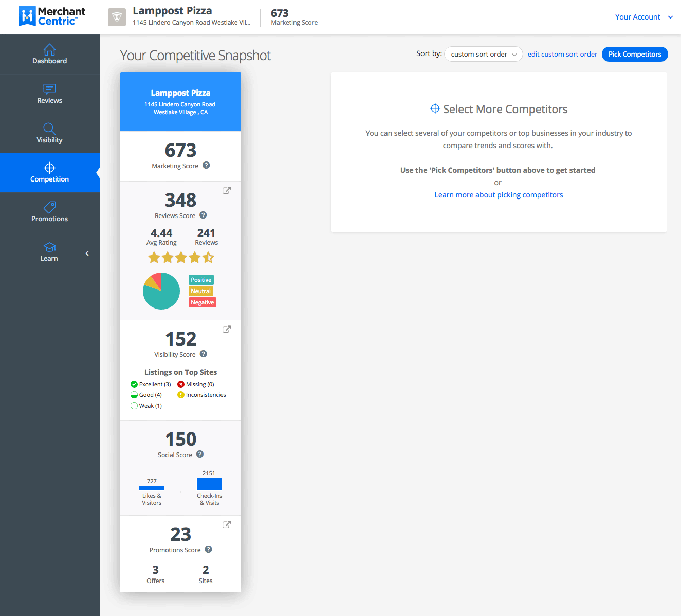Click the Reviews Score help icon
Screen dimensions: 681x616
tap(203, 215)
